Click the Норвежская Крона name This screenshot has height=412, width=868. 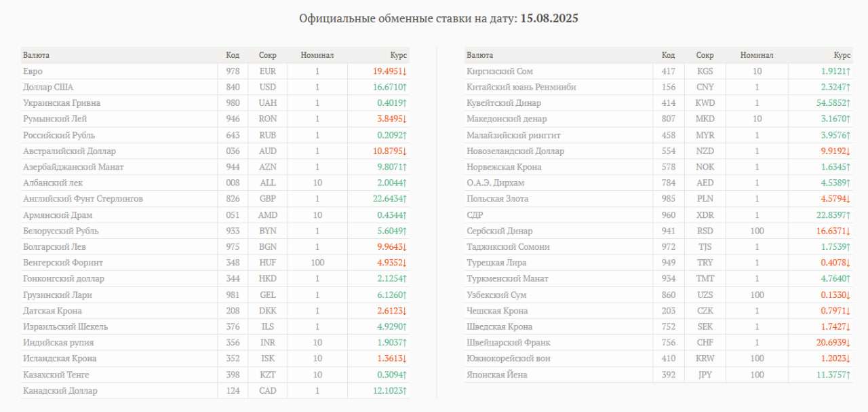504,167
